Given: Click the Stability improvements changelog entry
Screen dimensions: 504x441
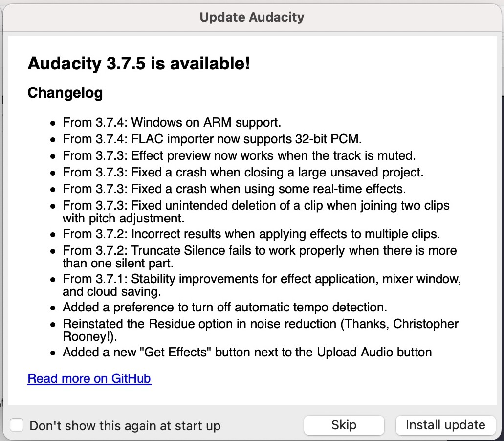Looking at the screenshot, I should click(262, 286).
